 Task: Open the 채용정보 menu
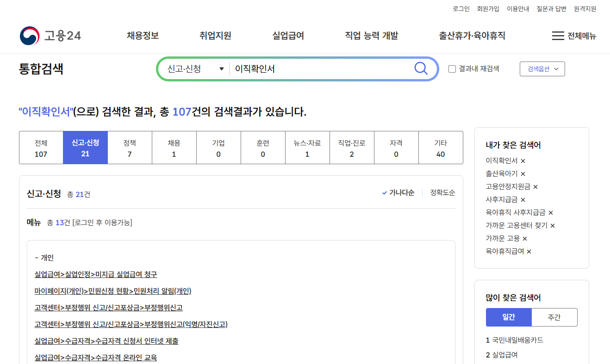click(x=143, y=36)
